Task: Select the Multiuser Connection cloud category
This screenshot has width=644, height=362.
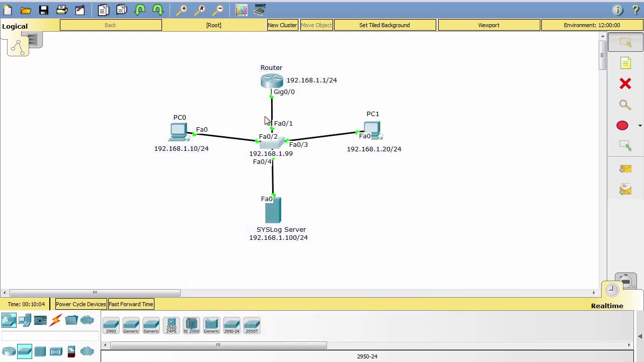Action: [x=87, y=320]
